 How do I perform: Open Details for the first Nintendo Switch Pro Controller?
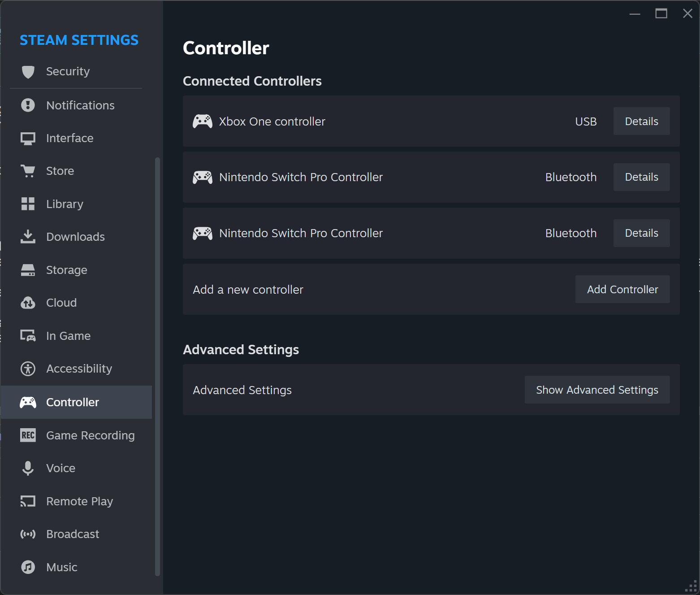[x=641, y=177]
